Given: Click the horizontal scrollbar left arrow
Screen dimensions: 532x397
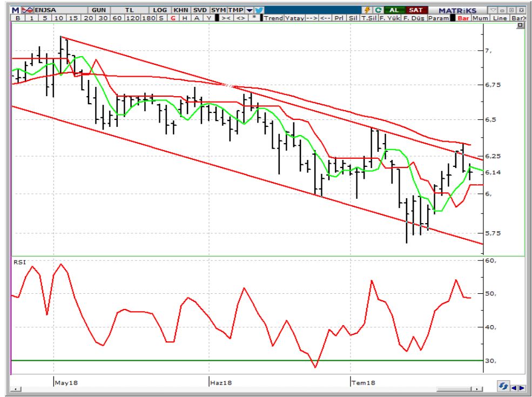Looking at the screenshot, I should (15, 389).
